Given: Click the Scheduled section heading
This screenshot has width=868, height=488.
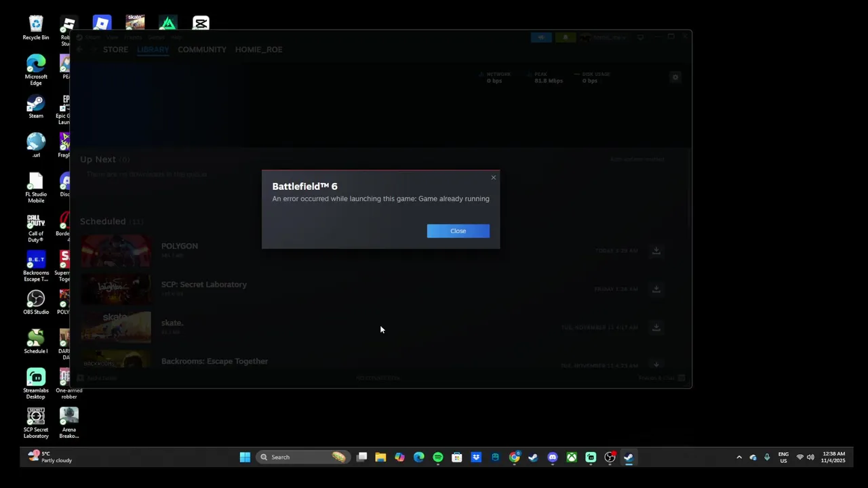Looking at the screenshot, I should click(x=103, y=222).
